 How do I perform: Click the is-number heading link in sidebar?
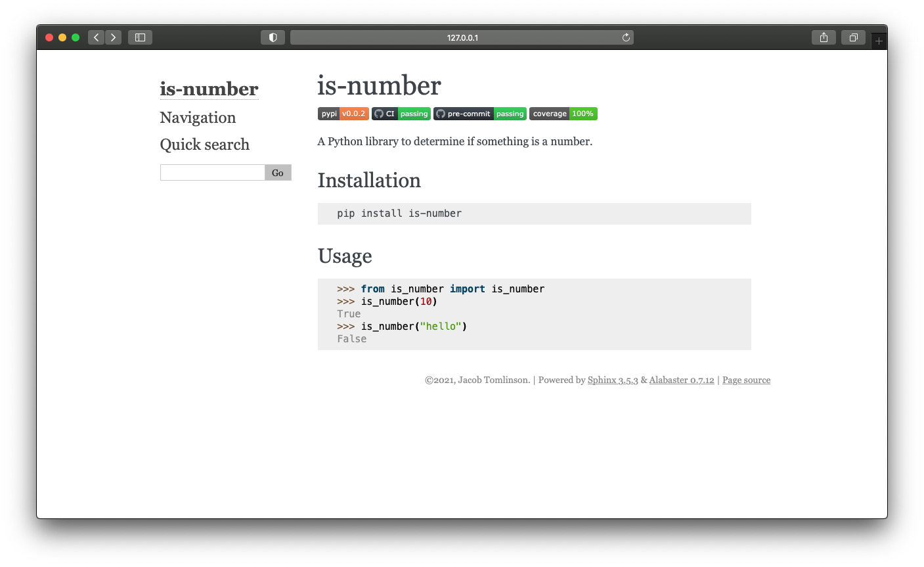(209, 89)
